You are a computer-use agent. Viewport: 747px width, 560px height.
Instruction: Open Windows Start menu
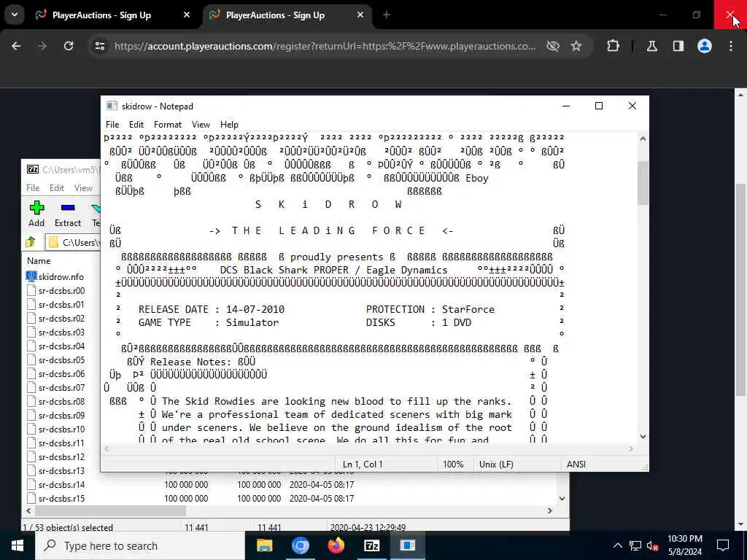click(x=18, y=545)
